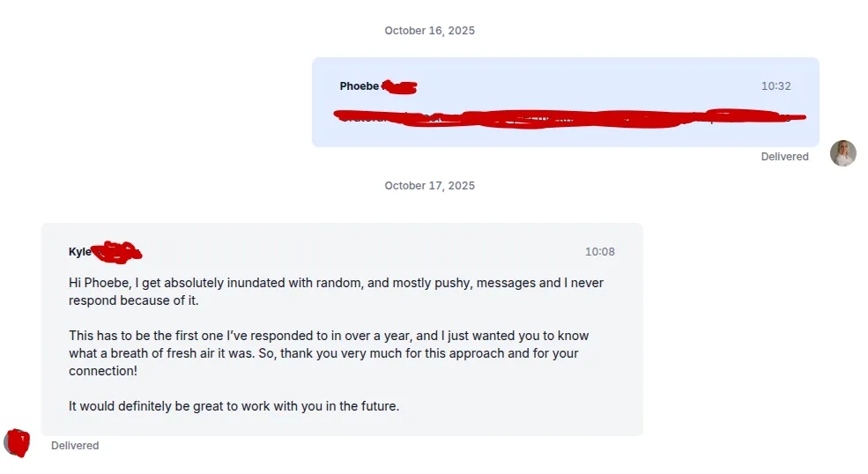The width and height of the screenshot is (868, 474).
Task: Select the October 17, 2025 date separator
Action: coord(429,186)
